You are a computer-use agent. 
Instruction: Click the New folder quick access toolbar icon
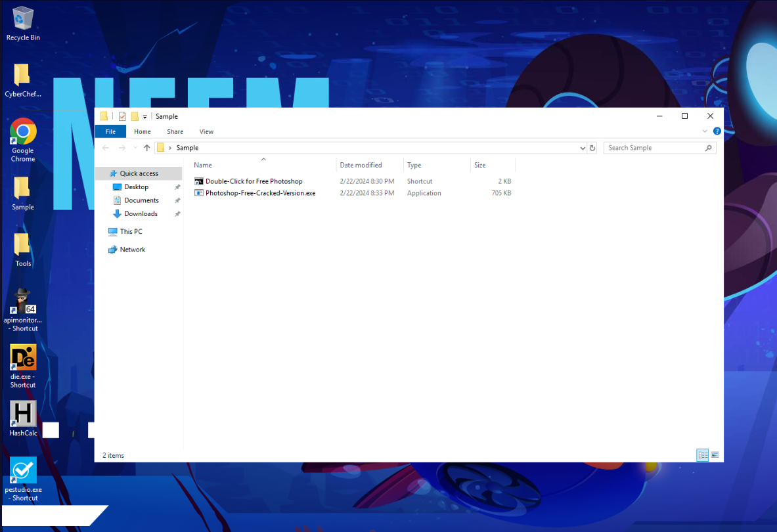point(135,116)
